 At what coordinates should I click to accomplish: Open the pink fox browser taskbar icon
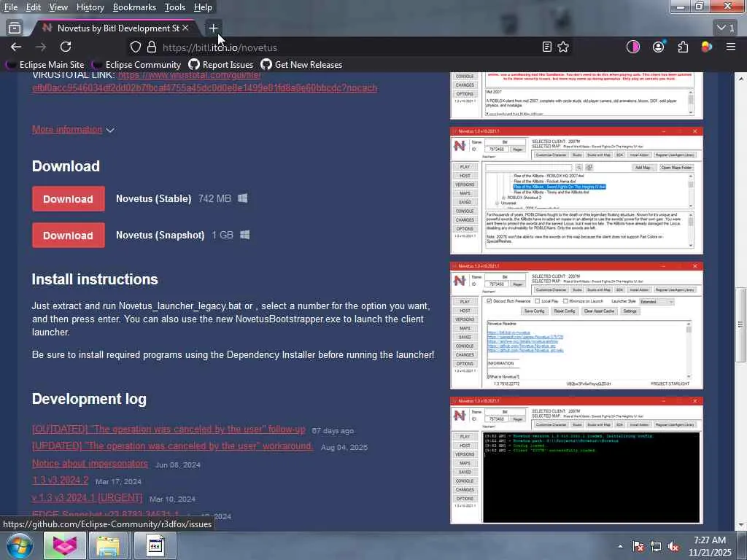click(65, 545)
